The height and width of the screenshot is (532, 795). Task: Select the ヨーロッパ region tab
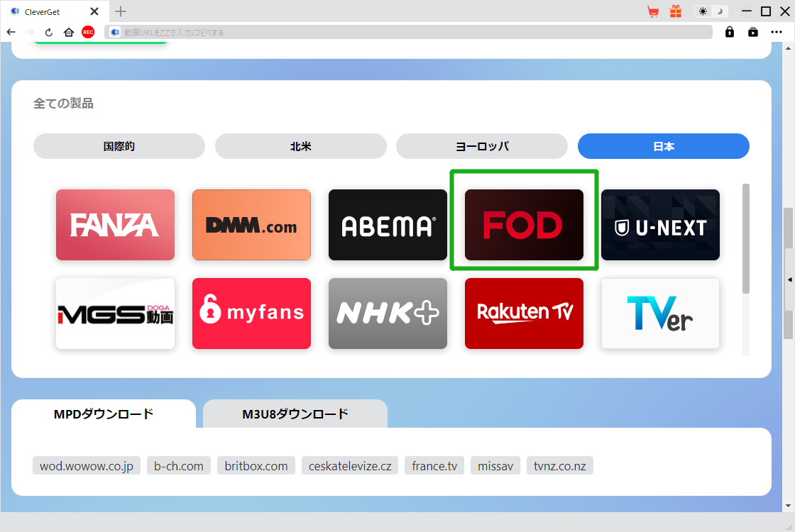(x=482, y=146)
